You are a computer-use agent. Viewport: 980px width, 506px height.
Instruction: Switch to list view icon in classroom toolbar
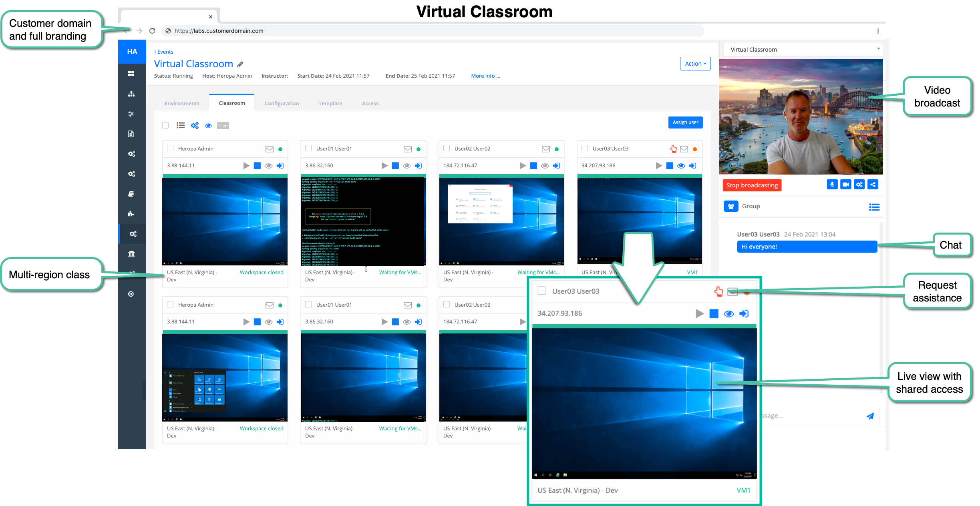click(181, 125)
